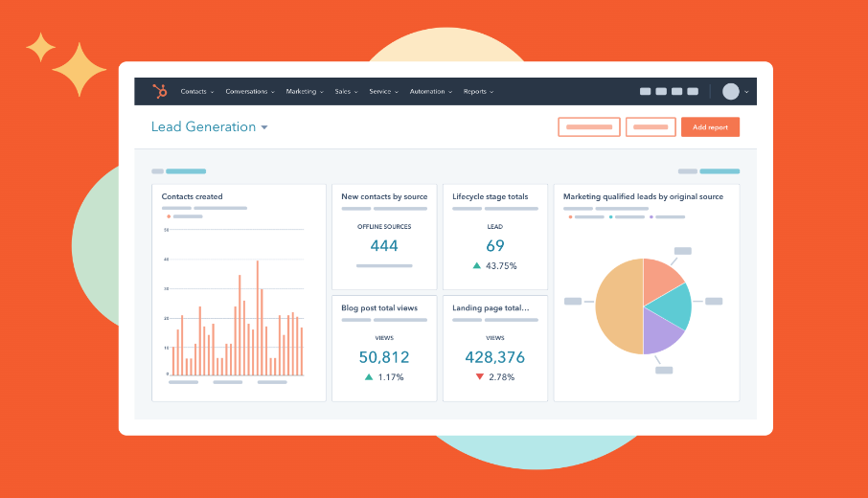Click the user avatar circle

click(731, 92)
